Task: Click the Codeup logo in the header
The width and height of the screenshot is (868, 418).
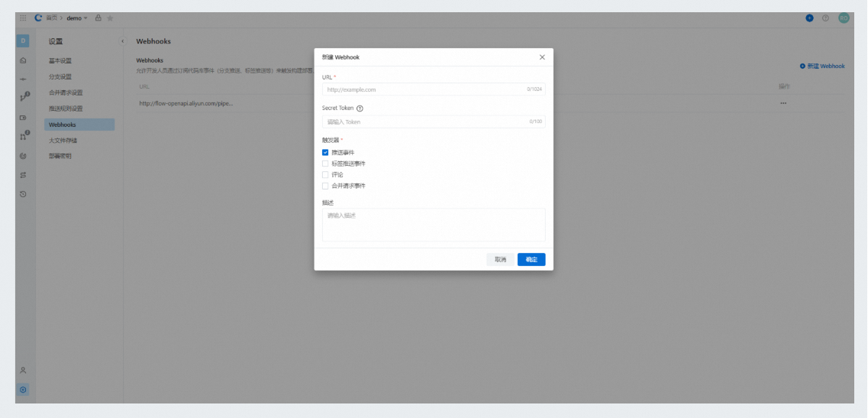Action: (38, 18)
